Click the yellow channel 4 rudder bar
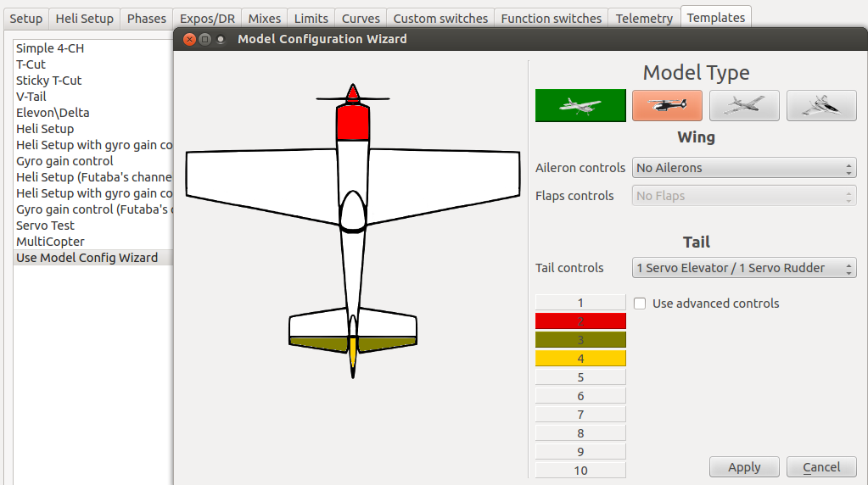The height and width of the screenshot is (485, 868). tap(580, 359)
